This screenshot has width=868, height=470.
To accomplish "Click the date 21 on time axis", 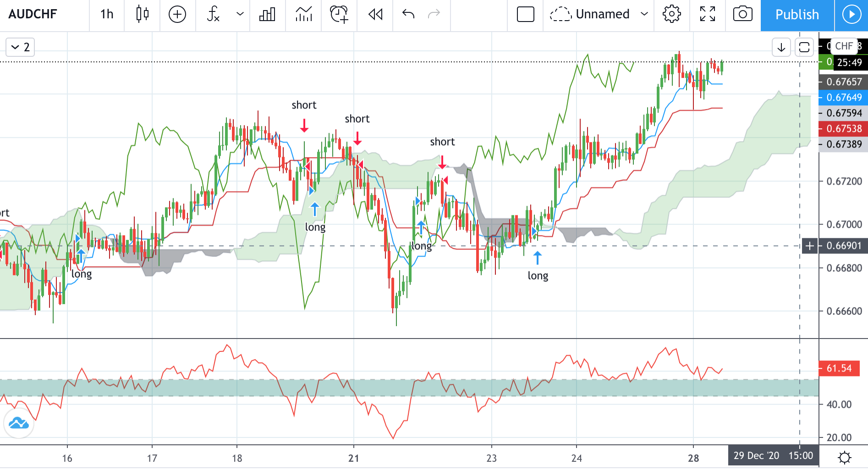I will 353,458.
